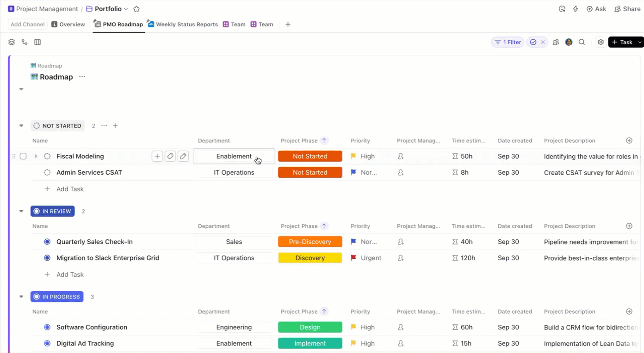Check the checkbox beside Fiscal Modeling
The width and height of the screenshot is (644, 353).
[23, 156]
